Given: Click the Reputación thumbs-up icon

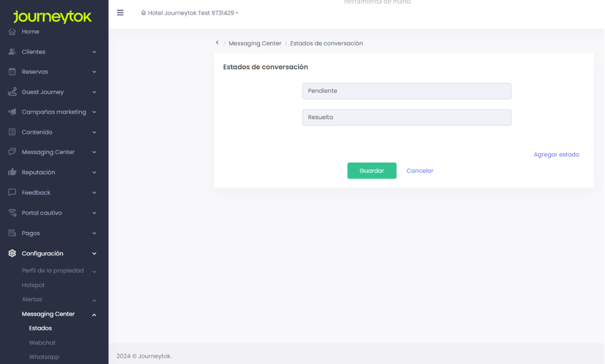Looking at the screenshot, I should click(12, 172).
